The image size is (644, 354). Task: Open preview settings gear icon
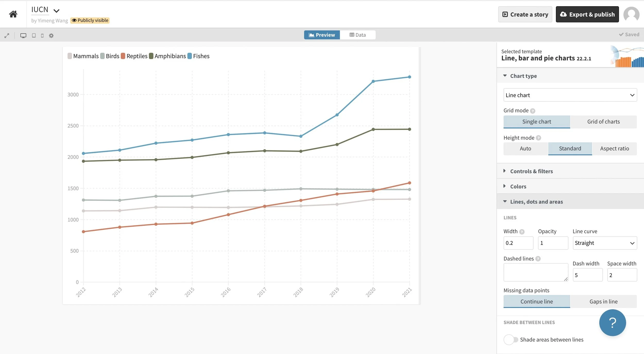[51, 36]
